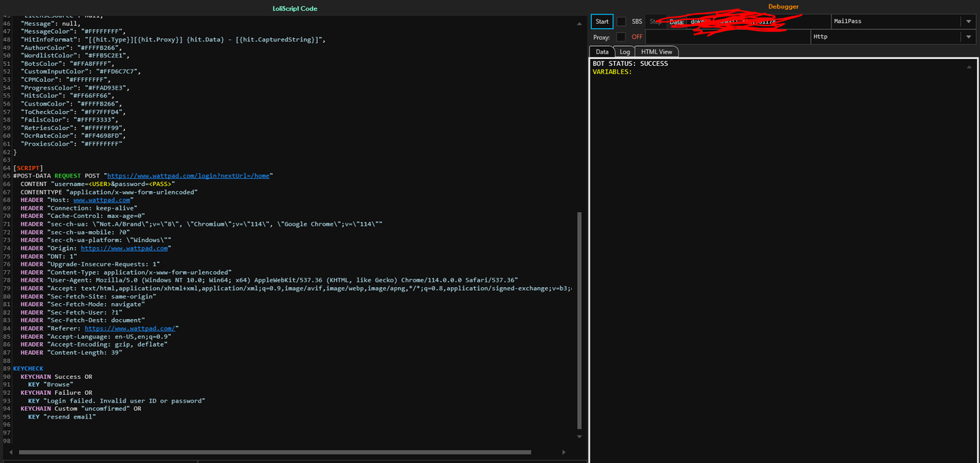Click the KEY "resend email" line
Viewport: 980px width, 463px height.
click(x=62, y=416)
